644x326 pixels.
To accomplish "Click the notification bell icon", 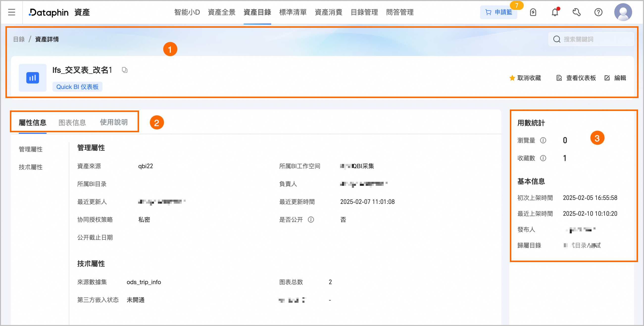I will 555,12.
